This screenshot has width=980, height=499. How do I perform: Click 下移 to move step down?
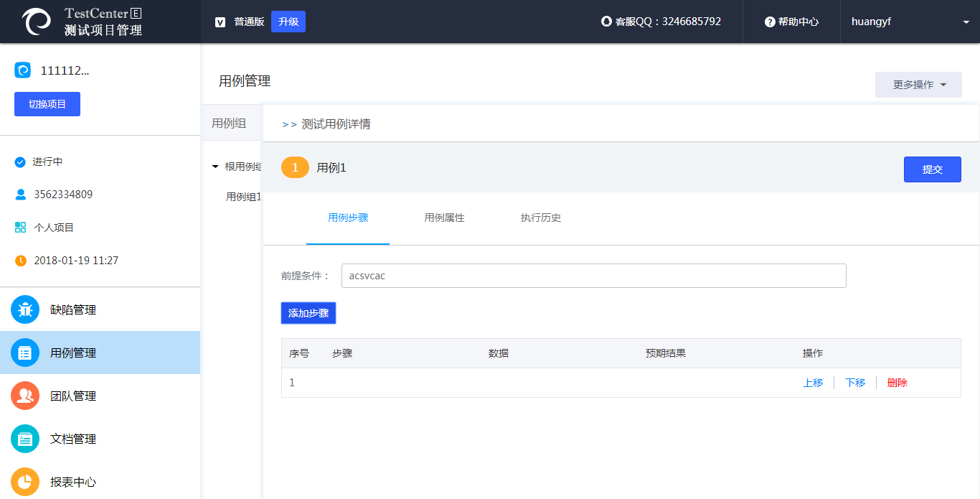tap(855, 383)
